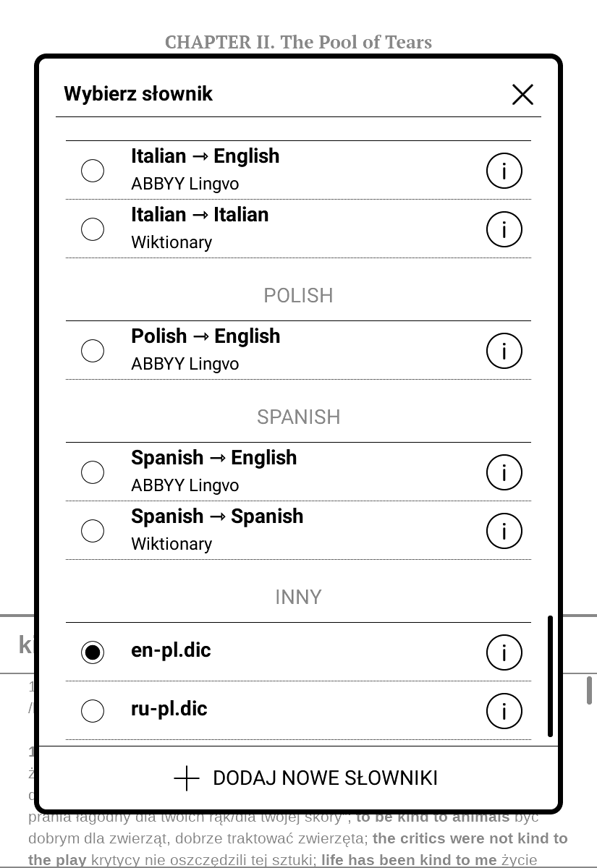The width and height of the screenshot is (597, 868).
Task: Select the Spanish → English radio button
Action: [x=93, y=472]
